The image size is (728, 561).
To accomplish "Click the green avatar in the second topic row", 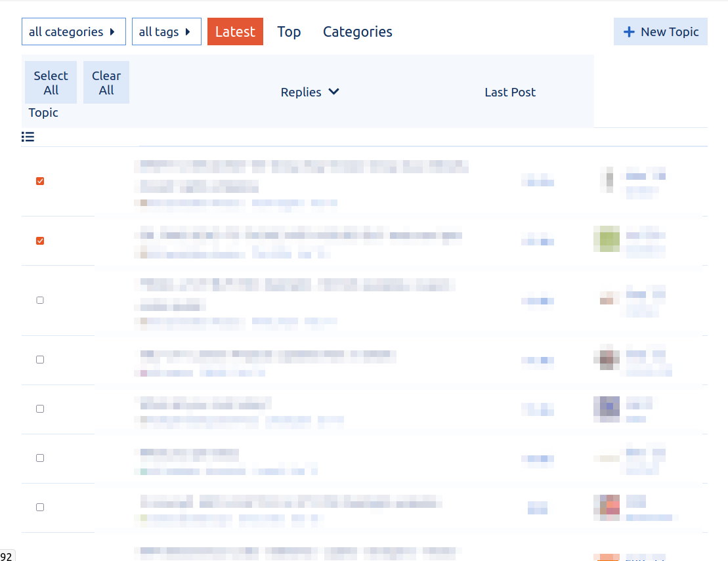I will click(x=607, y=239).
